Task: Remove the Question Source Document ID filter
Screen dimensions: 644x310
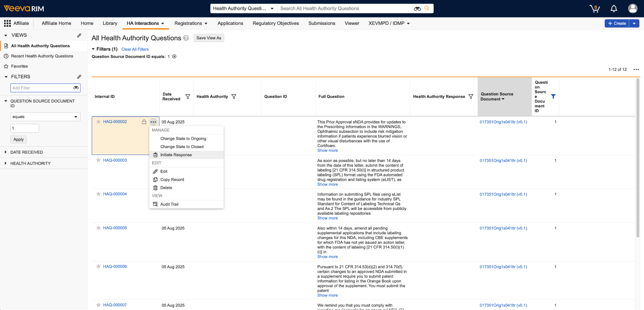Action: coord(174,56)
